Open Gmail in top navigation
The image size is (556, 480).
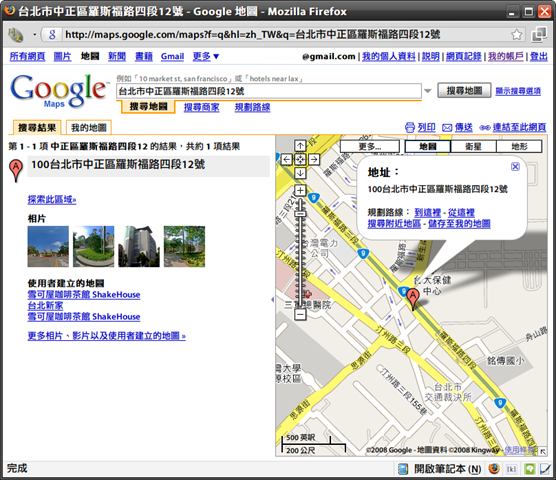[x=172, y=56]
